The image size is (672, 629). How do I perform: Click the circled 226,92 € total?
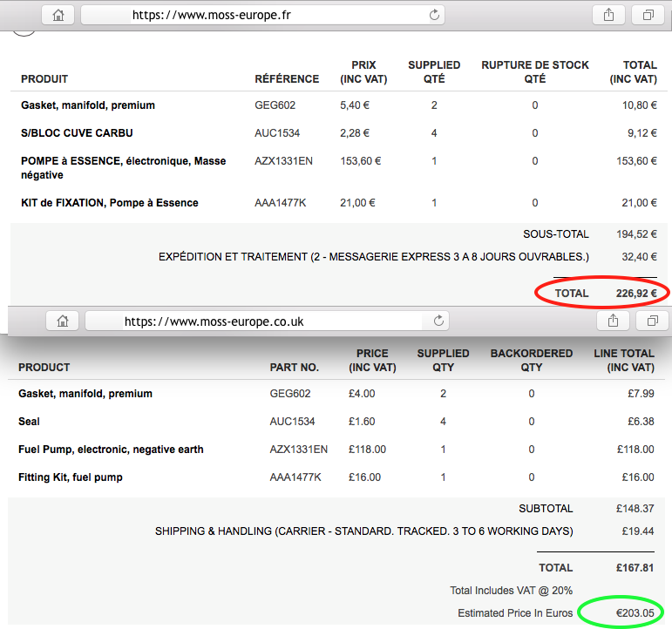(636, 294)
